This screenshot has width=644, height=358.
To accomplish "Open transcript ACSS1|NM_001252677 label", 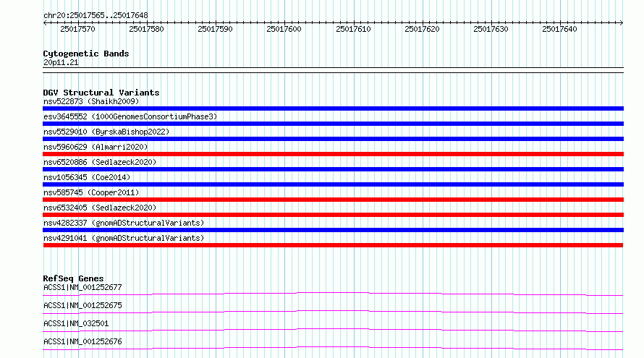I will [x=82, y=287].
